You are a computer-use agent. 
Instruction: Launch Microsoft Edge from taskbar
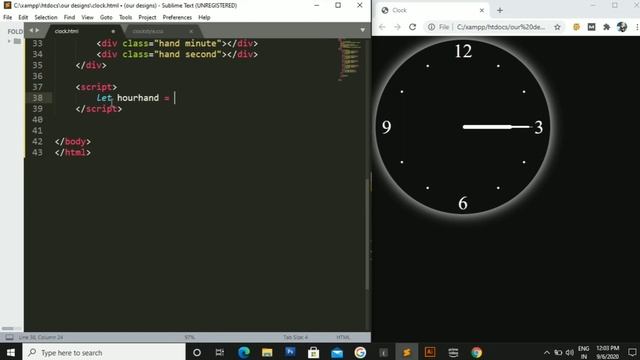244,352
